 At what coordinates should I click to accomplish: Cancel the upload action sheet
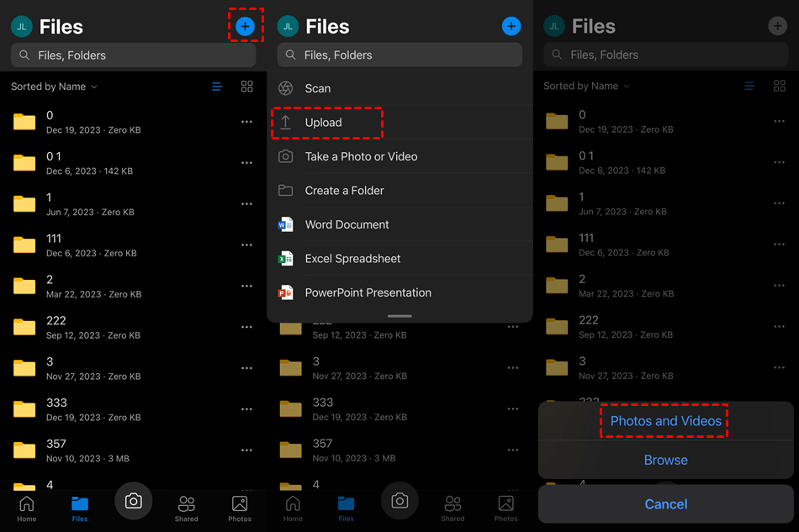tap(666, 504)
